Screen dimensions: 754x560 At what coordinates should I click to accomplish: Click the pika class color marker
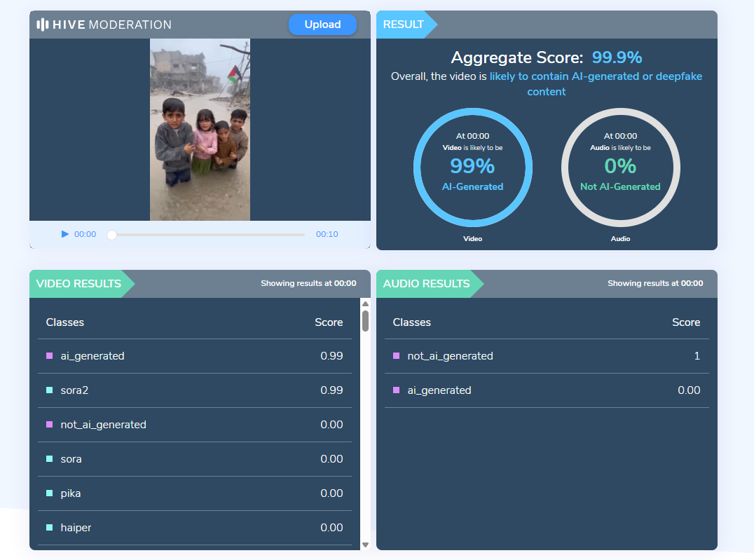(x=50, y=493)
